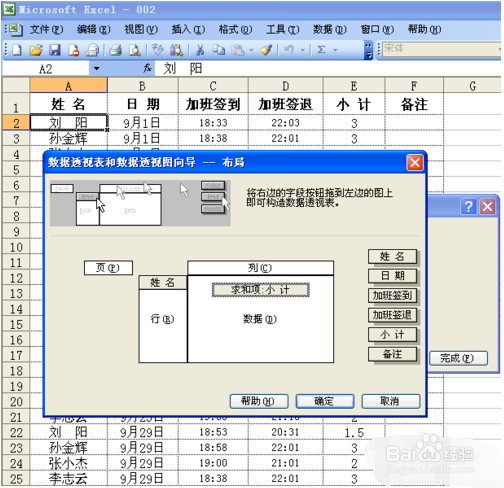Click the Print icon in the toolbar
Screen dimensions: 504x488
pyautogui.click(x=115, y=50)
